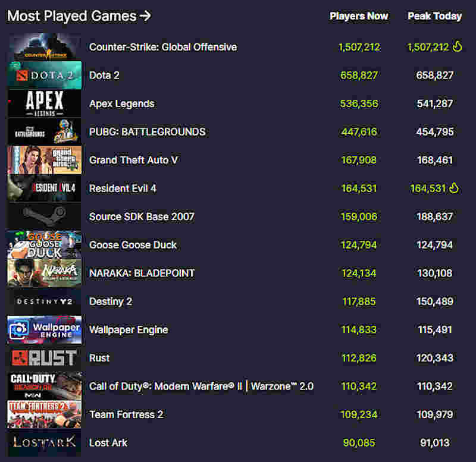Click the flame icon beside Resident Evil 4's peak
Screen dimensions: 476x462
click(x=454, y=188)
